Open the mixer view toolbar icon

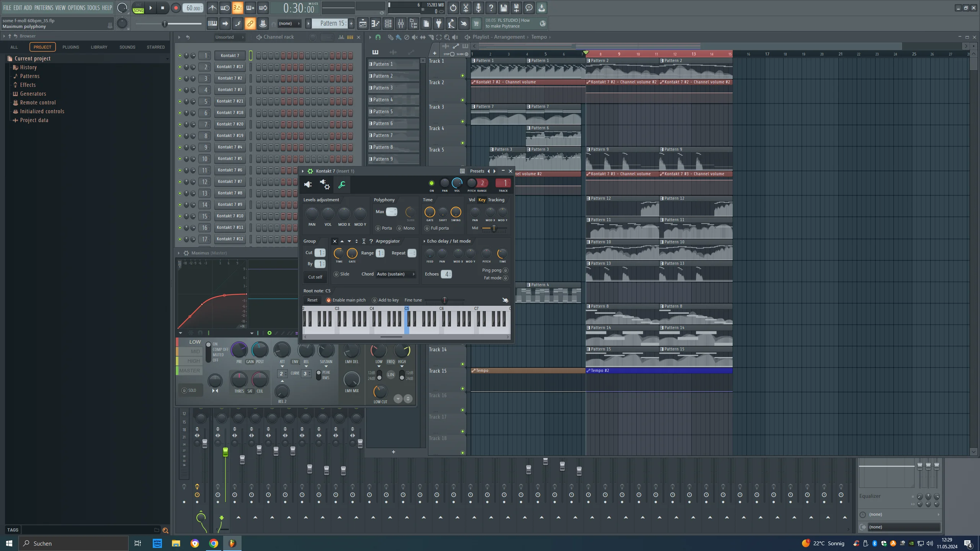401,24
